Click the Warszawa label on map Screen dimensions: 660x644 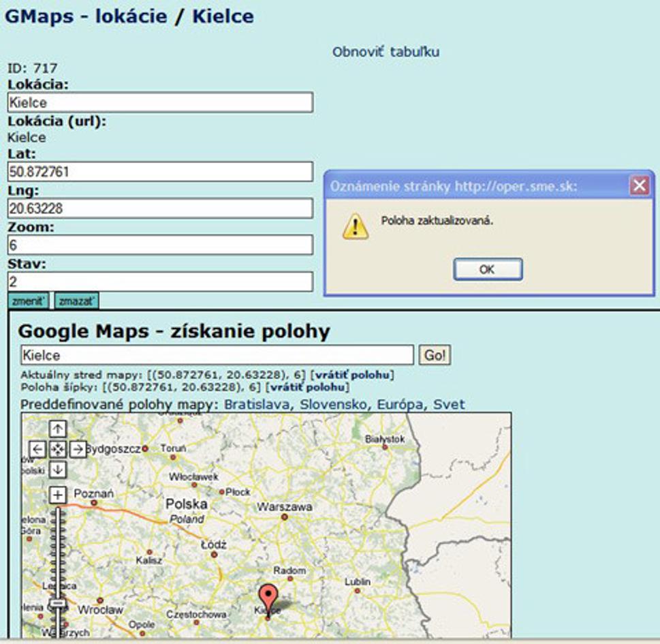[285, 507]
